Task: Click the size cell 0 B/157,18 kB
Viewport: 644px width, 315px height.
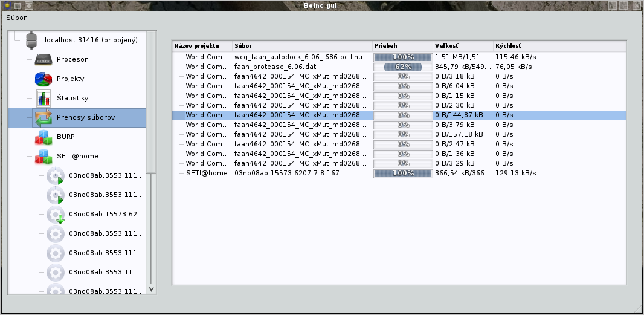Action: tap(459, 134)
